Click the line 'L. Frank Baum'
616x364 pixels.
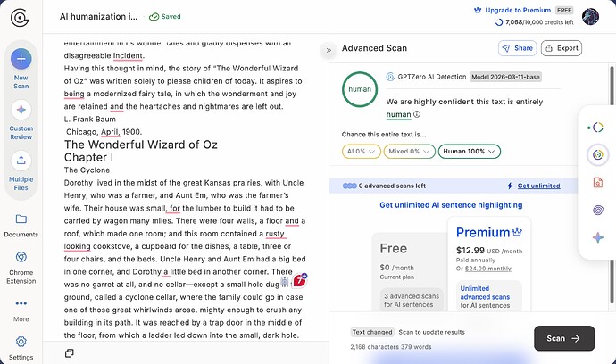tap(90, 119)
